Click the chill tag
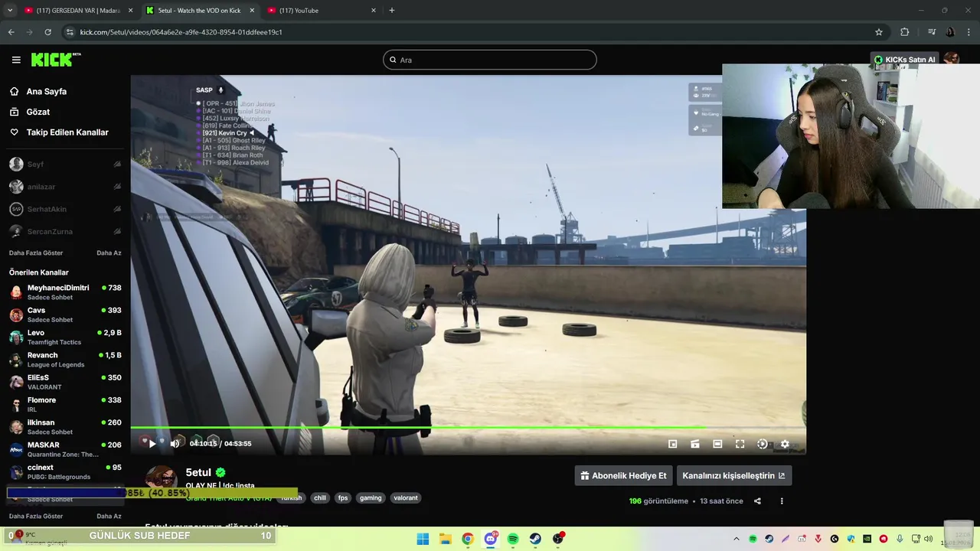 320,498
